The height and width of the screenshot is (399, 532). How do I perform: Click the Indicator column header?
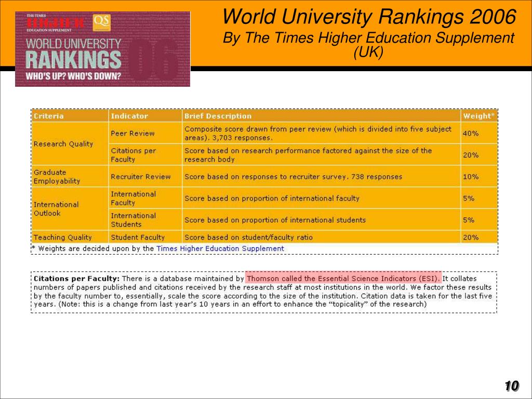pyautogui.click(x=145, y=116)
